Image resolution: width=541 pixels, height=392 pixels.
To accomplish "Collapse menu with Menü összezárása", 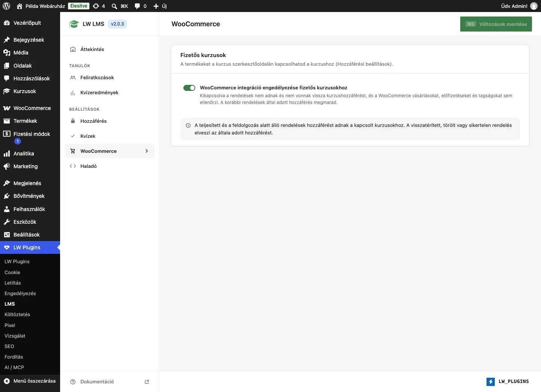I will click(x=30, y=381).
